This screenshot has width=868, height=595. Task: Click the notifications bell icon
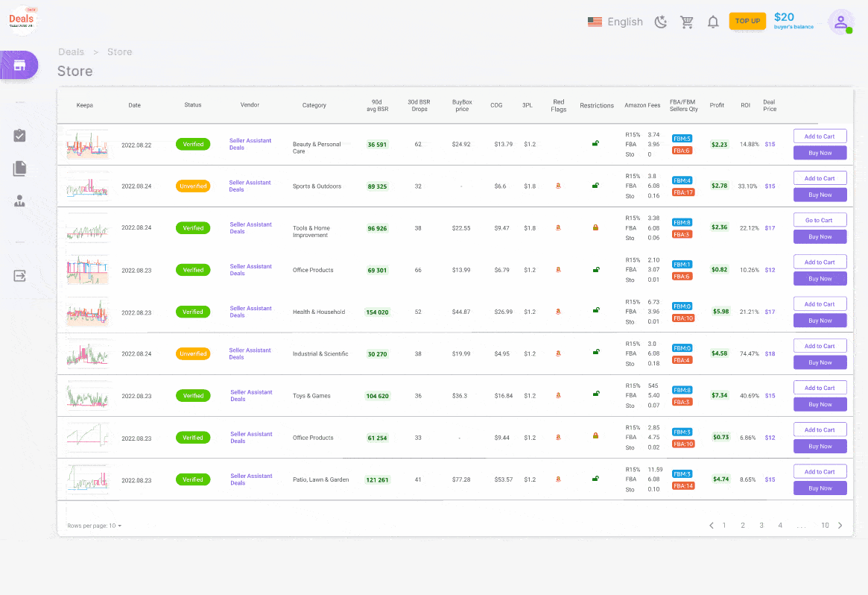(713, 22)
